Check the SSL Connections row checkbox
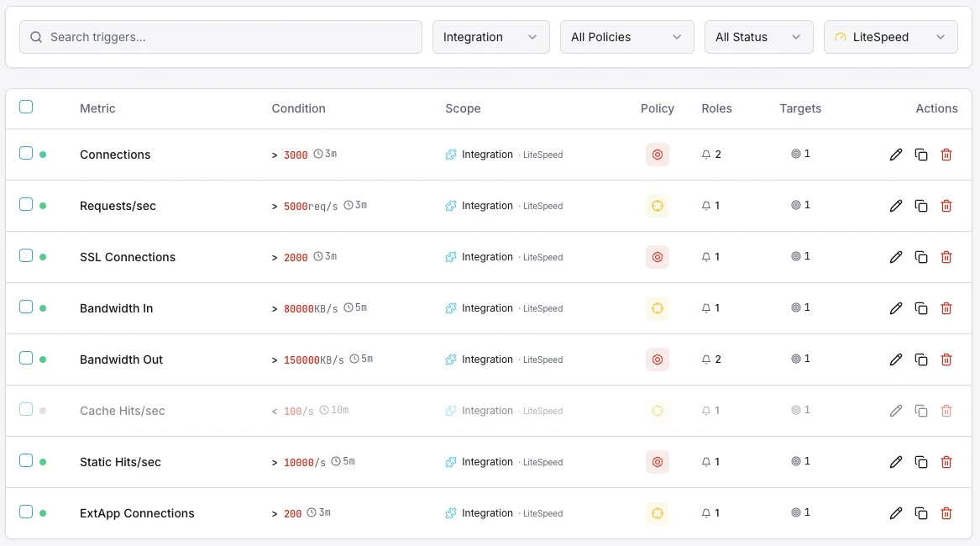 click(x=26, y=256)
